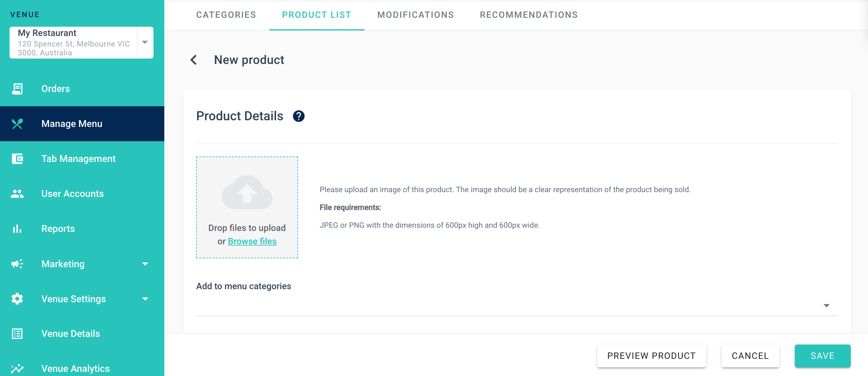
Task: Switch to the Modifications tab
Action: (x=416, y=15)
